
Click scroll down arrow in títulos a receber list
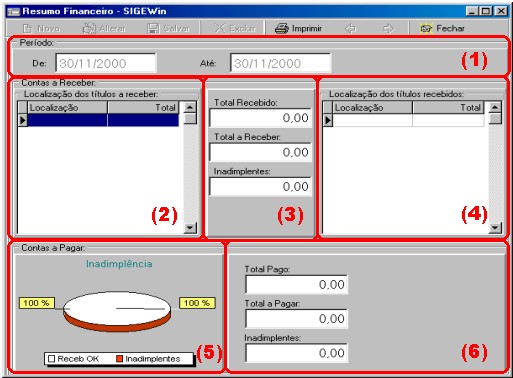tap(190, 228)
